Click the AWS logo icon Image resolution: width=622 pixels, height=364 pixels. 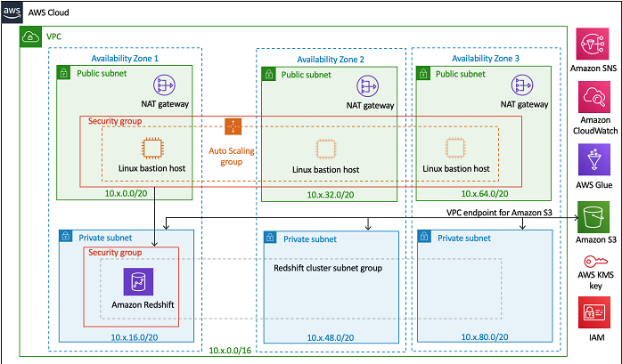12,12
